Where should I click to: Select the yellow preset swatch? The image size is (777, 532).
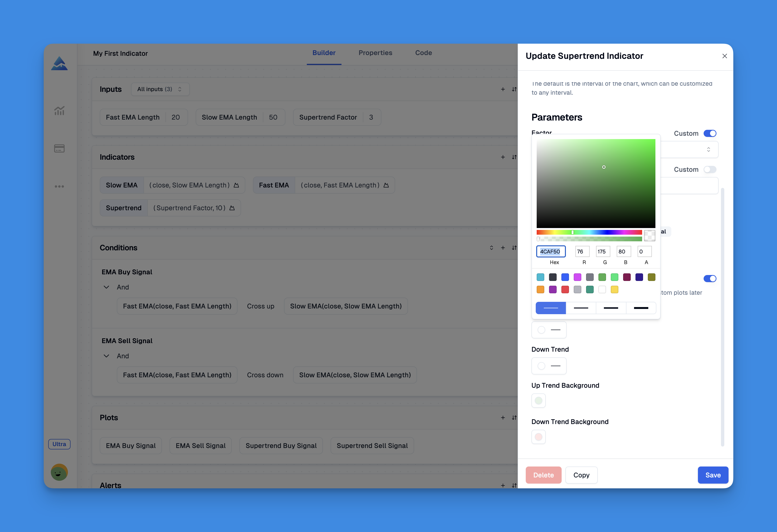coord(615,289)
